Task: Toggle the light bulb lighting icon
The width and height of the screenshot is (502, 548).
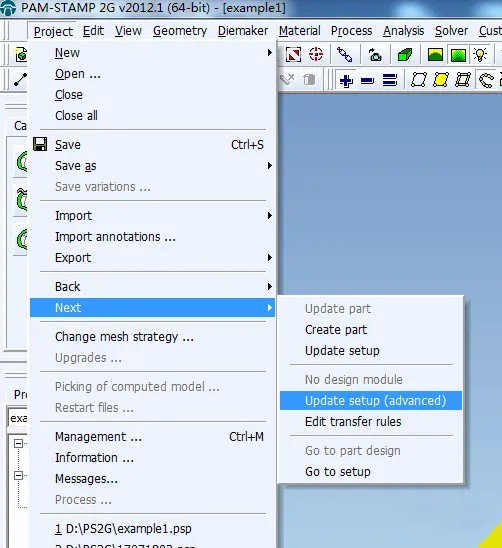Action: (x=480, y=55)
